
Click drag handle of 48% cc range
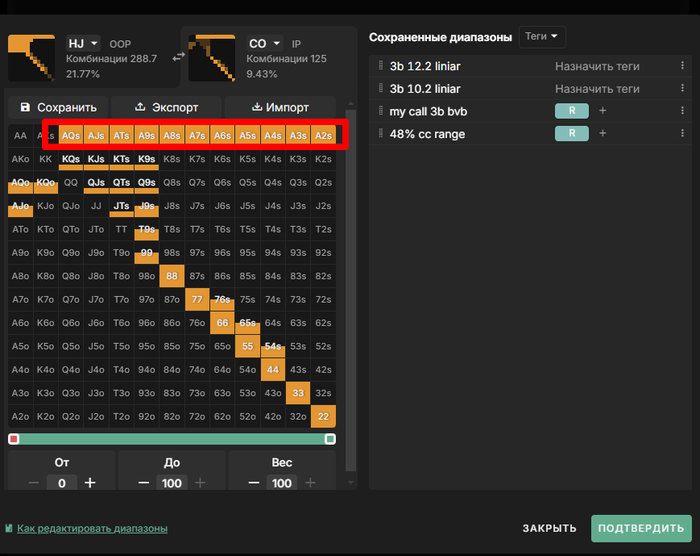pos(381,134)
